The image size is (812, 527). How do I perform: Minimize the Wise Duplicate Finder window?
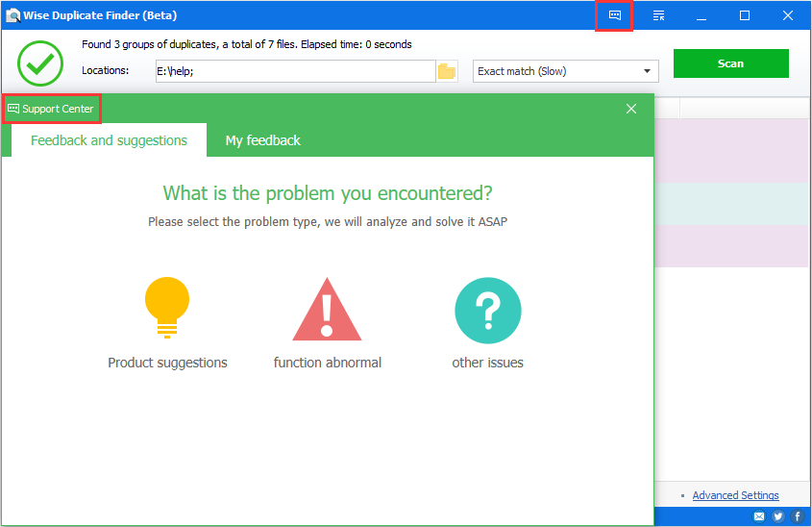[x=701, y=15]
